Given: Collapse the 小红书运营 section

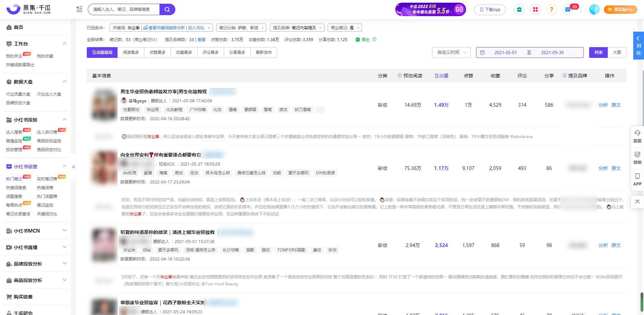Looking at the screenshot, I should [65, 166].
